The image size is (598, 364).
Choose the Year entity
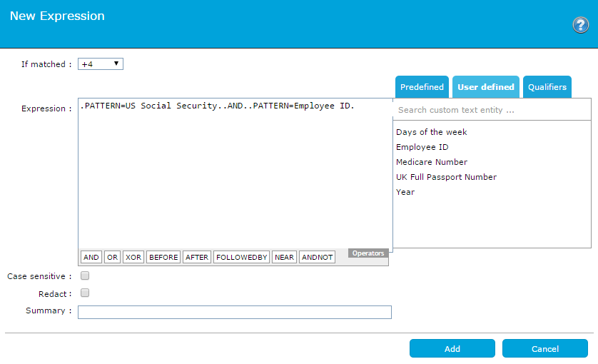point(405,192)
